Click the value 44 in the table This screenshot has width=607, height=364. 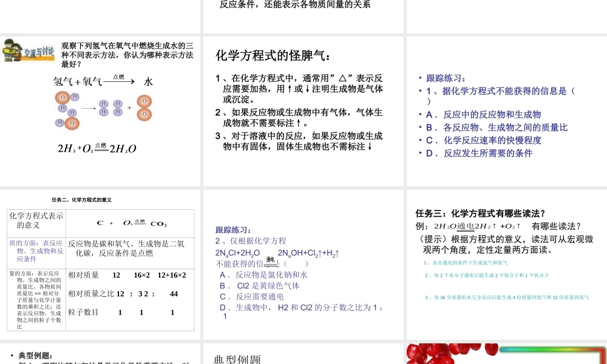tap(174, 294)
